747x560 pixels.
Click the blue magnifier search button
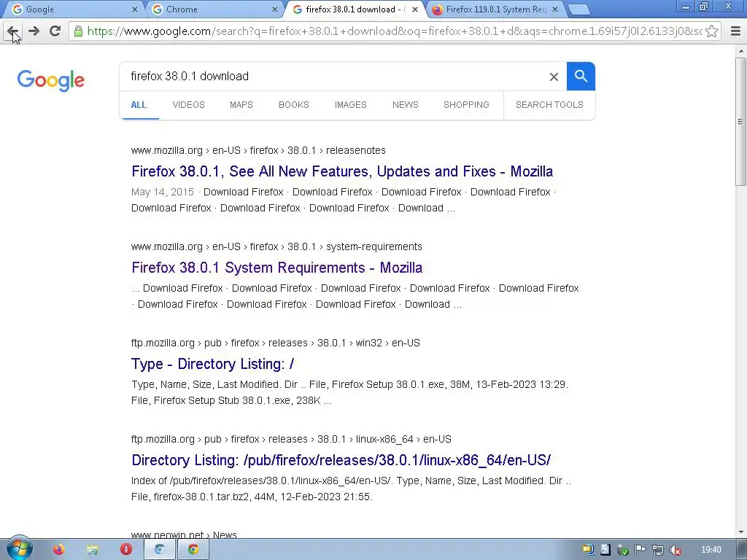(581, 76)
